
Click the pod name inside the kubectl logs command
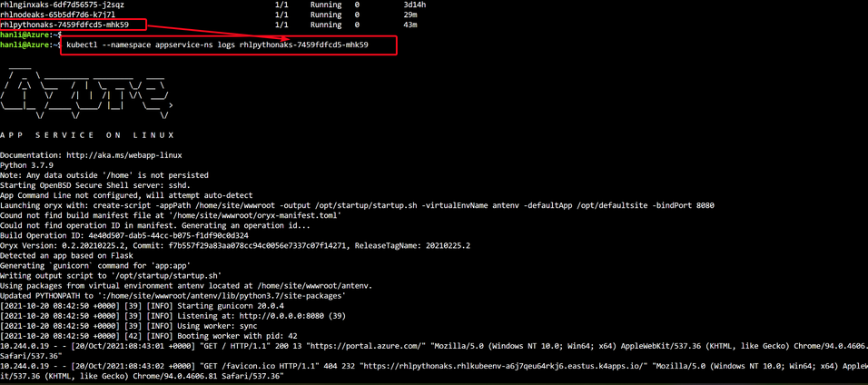[x=303, y=44]
